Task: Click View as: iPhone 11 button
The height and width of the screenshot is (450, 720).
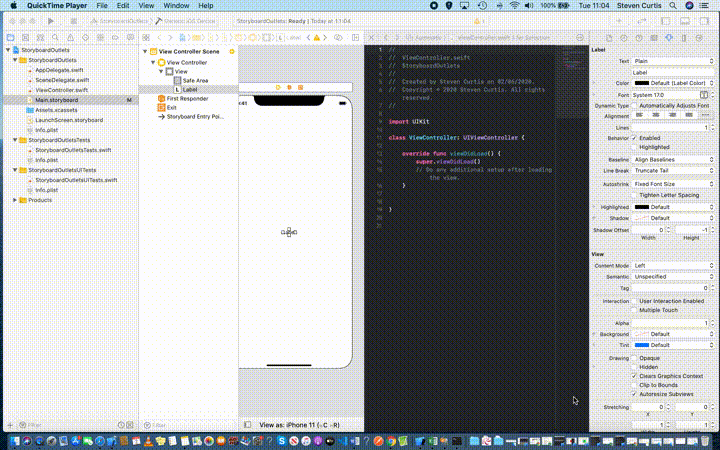Action: [x=299, y=425]
